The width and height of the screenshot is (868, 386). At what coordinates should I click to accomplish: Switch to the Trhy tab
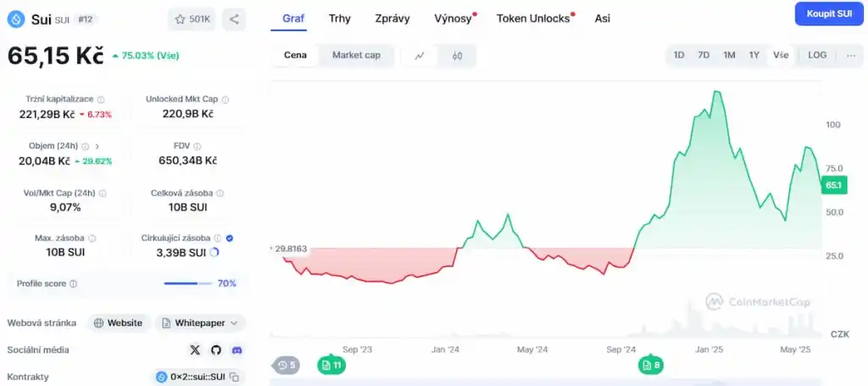pos(340,18)
